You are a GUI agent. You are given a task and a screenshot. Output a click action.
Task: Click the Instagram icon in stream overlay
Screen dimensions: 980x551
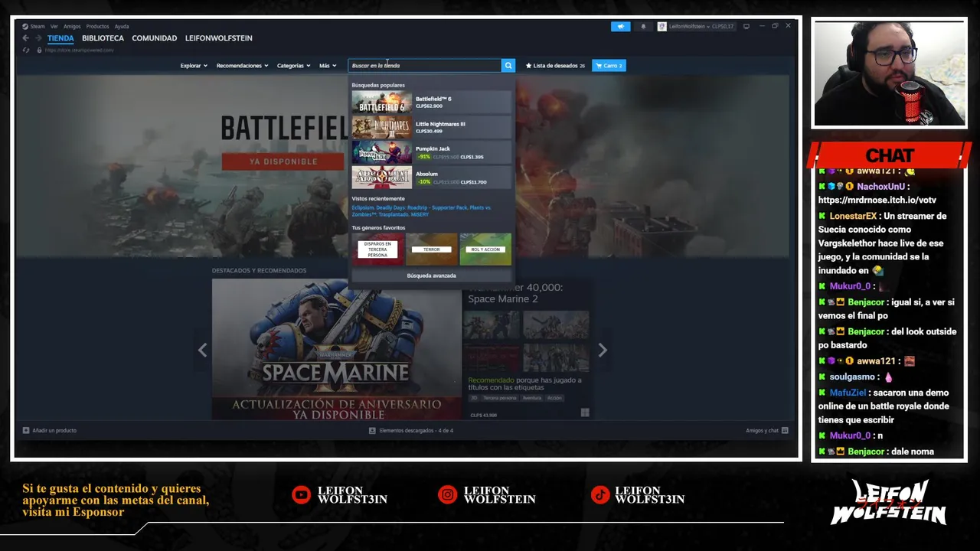click(x=447, y=495)
